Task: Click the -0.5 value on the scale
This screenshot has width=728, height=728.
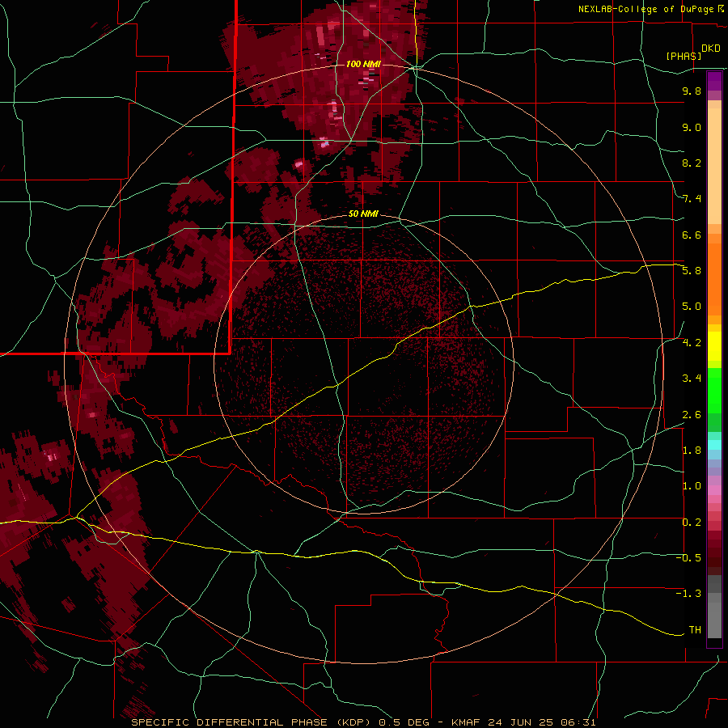Action: [688, 558]
